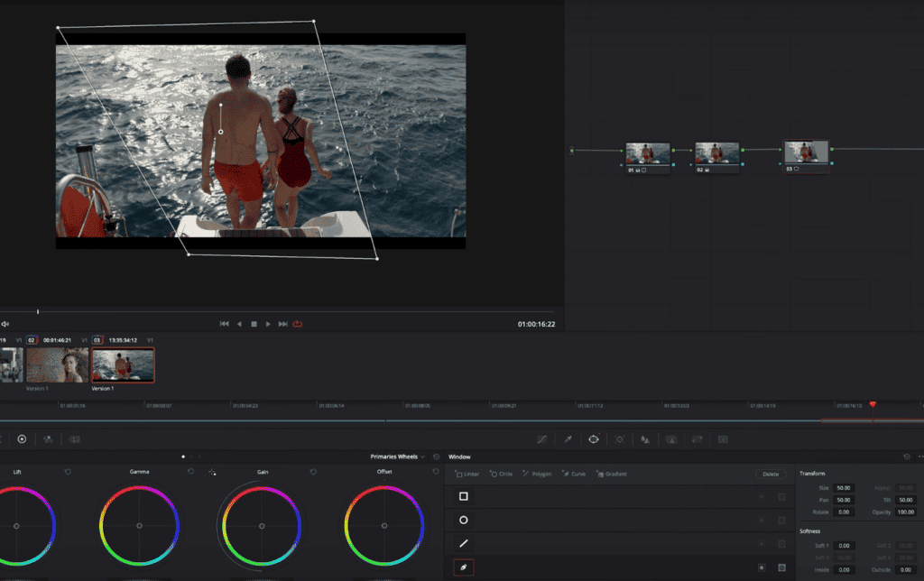Viewport: 924px width, 581px height.
Task: Select node 02 in node graph
Action: click(x=717, y=158)
